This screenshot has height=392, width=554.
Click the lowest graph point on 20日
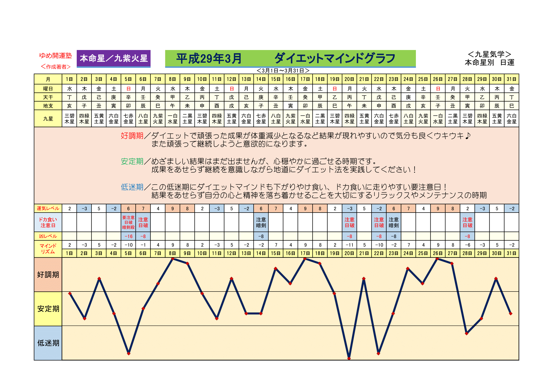pyautogui.click(x=349, y=358)
